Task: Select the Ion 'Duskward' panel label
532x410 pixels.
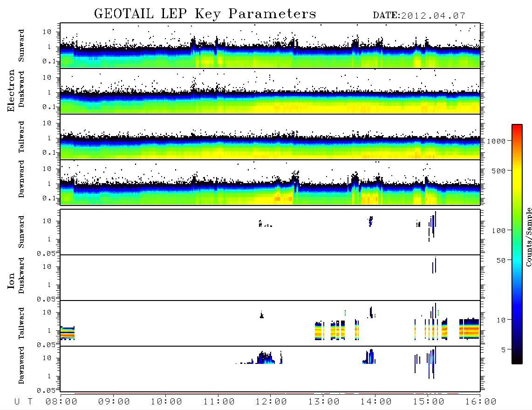Action: pos(21,275)
